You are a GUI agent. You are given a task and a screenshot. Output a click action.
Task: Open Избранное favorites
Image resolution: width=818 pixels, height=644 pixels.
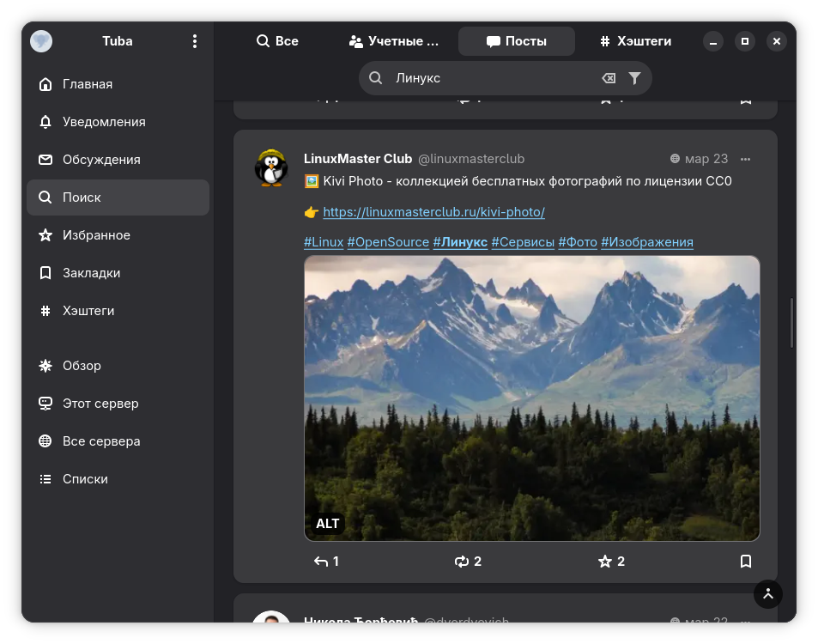click(x=118, y=235)
